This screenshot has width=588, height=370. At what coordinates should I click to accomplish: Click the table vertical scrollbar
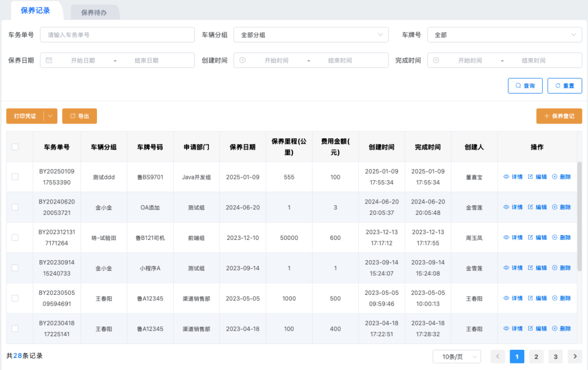point(579,217)
